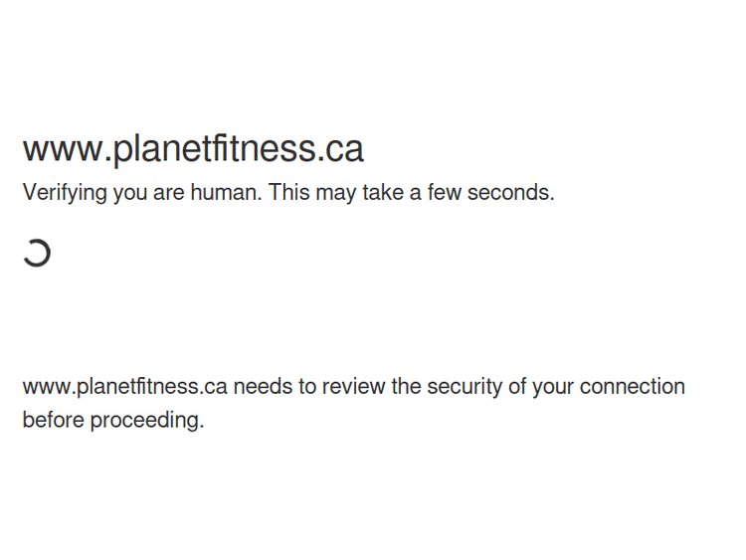Click the word "Verifying" below the heading

pos(65,193)
